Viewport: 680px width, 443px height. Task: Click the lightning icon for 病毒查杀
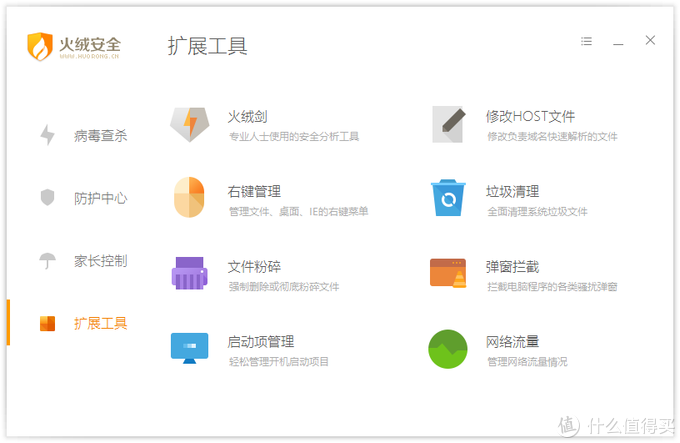[x=47, y=135]
